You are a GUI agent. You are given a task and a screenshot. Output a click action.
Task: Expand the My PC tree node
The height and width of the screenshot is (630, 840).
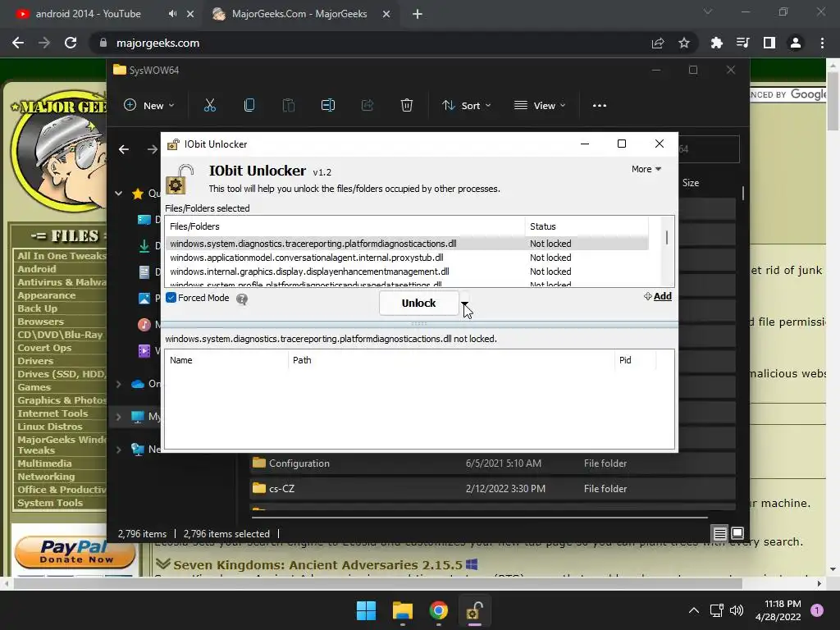click(118, 416)
